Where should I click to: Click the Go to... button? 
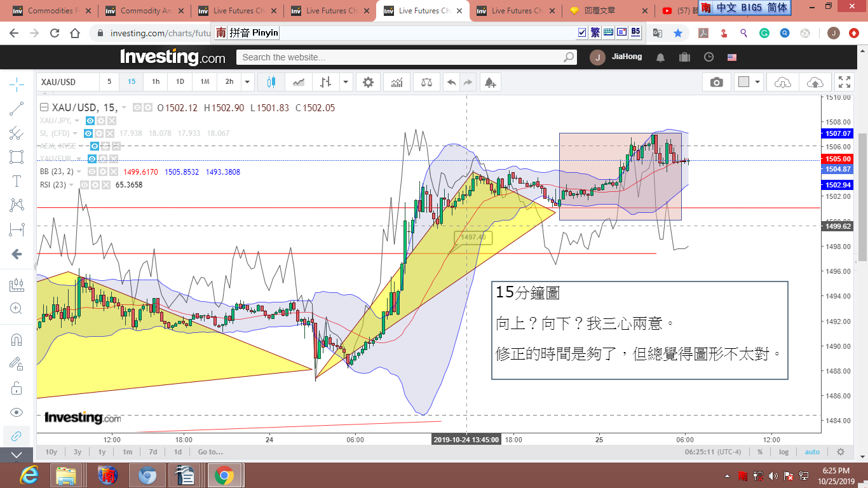210,452
